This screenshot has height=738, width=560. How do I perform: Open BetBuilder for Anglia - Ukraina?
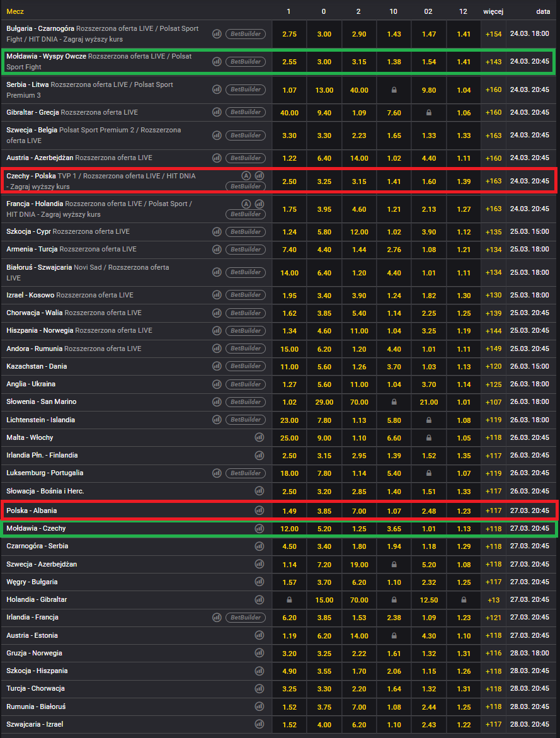[x=246, y=384]
